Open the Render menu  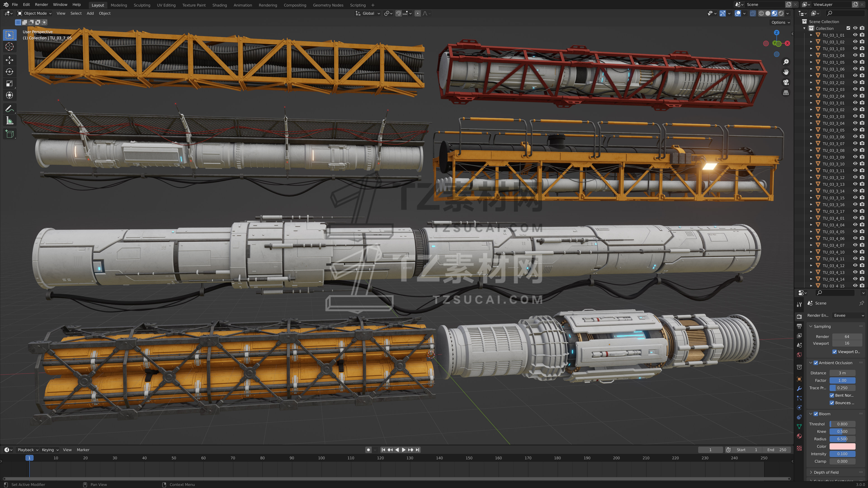click(41, 5)
